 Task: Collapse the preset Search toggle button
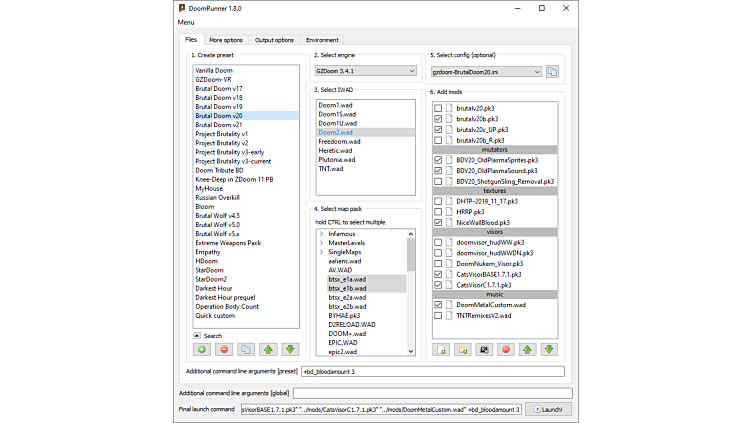[x=197, y=336]
